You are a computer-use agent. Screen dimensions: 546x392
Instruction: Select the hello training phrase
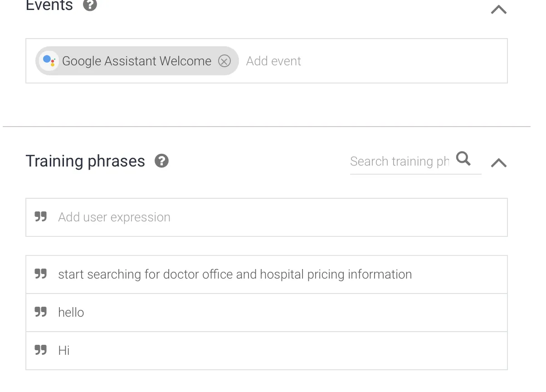(71, 313)
